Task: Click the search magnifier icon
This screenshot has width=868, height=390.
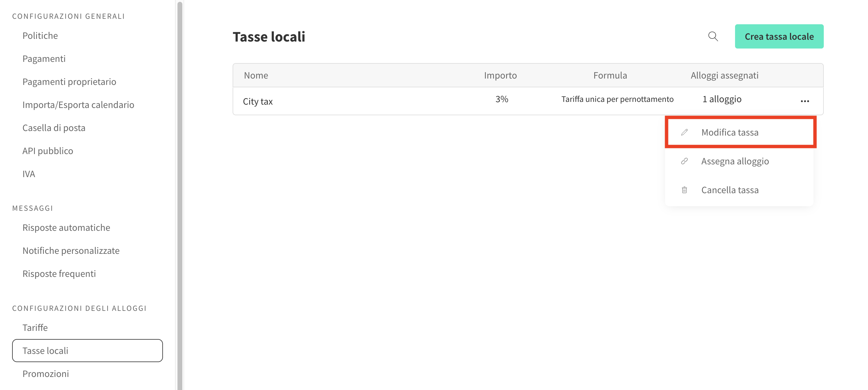Action: [x=713, y=36]
